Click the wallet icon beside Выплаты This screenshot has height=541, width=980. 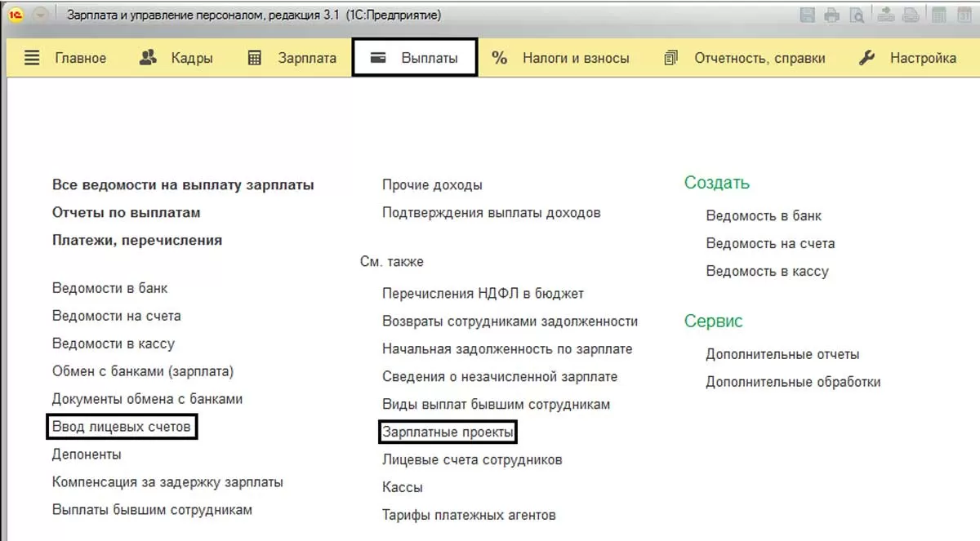pos(378,58)
